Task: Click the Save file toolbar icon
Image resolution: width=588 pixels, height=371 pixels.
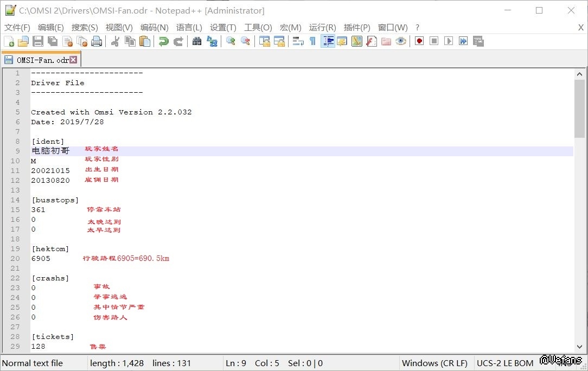Action: click(38, 41)
